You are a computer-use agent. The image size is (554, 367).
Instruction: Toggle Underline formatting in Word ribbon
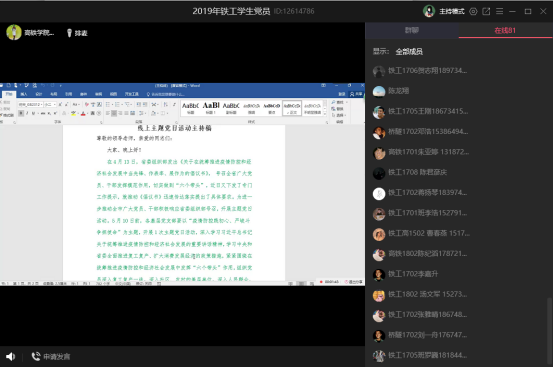pos(34,113)
